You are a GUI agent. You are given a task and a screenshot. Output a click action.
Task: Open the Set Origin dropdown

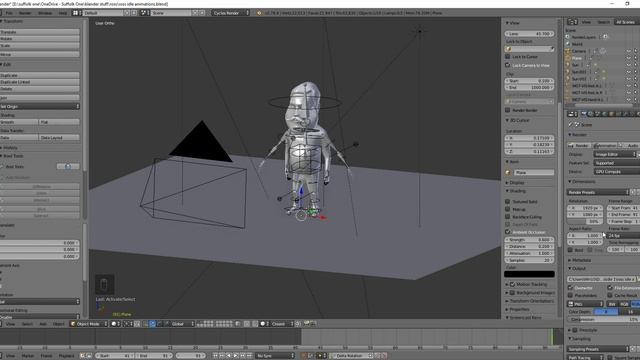coord(40,107)
